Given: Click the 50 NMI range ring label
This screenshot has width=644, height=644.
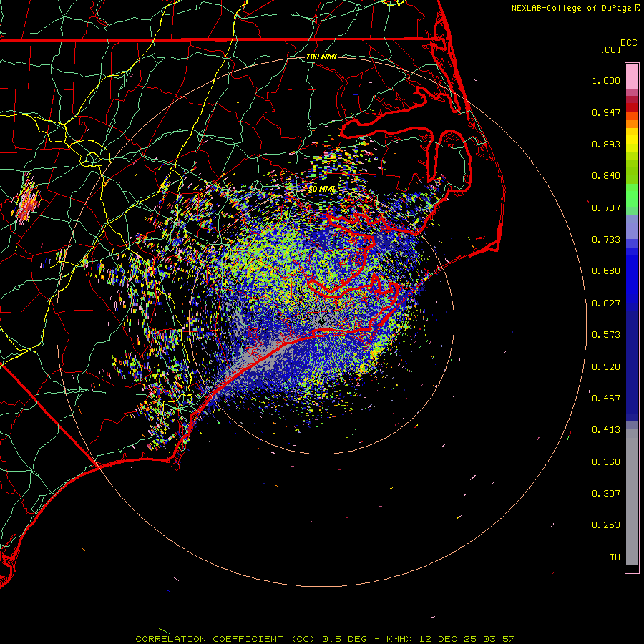Looking at the screenshot, I should point(321,190).
